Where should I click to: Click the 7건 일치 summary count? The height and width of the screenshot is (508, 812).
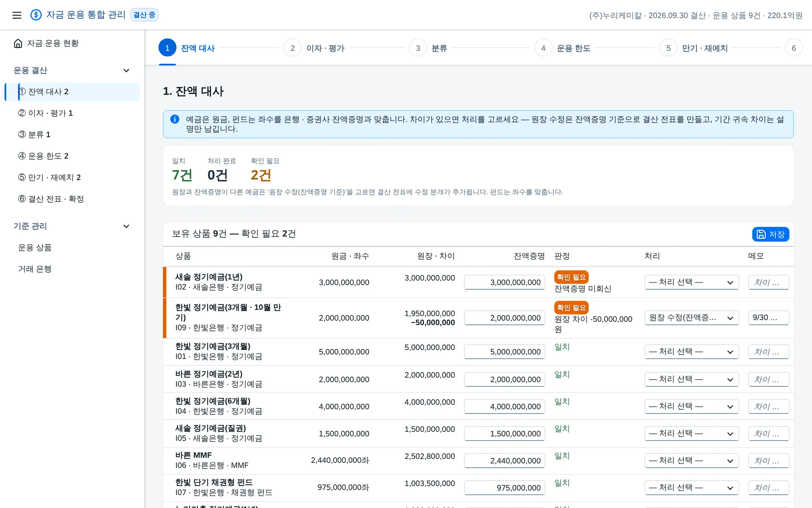click(x=182, y=175)
